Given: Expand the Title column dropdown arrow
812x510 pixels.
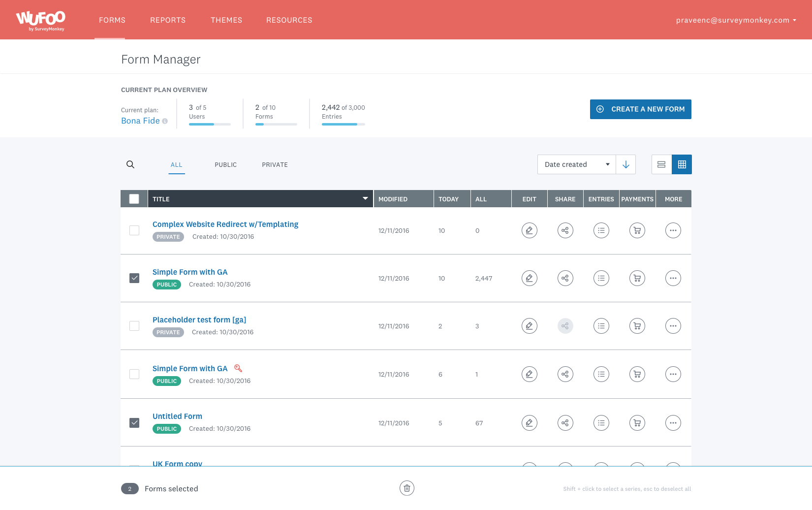Looking at the screenshot, I should point(365,198).
